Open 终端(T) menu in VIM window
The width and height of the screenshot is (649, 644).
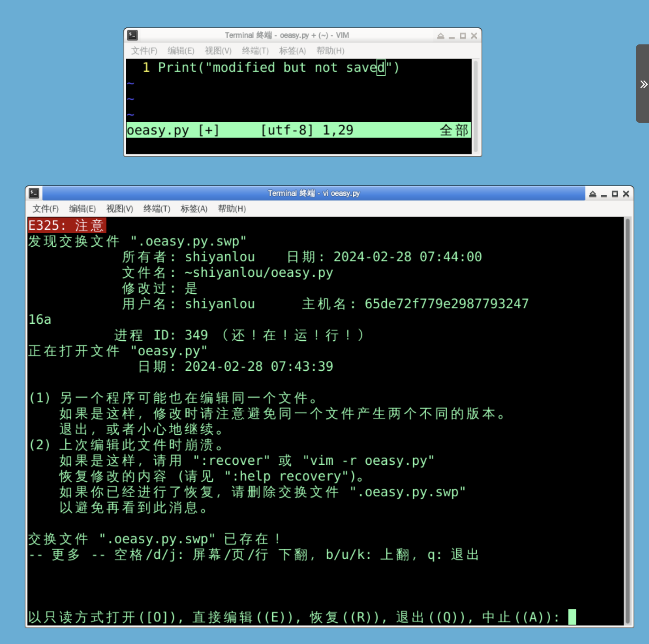pyautogui.click(x=255, y=51)
